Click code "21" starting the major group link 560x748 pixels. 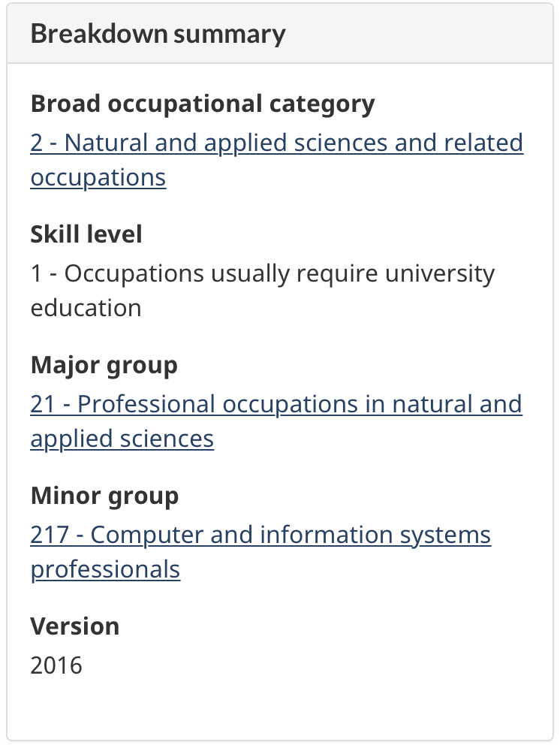tap(43, 404)
